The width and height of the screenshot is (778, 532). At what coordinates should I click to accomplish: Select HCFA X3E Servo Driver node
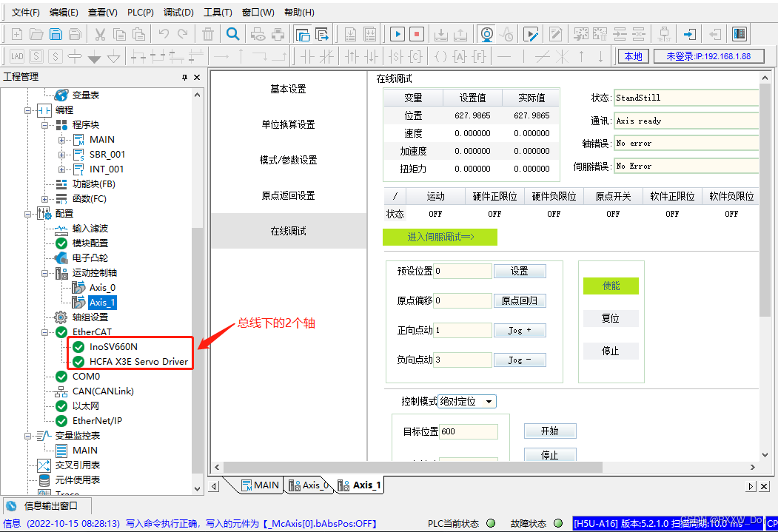(139, 361)
